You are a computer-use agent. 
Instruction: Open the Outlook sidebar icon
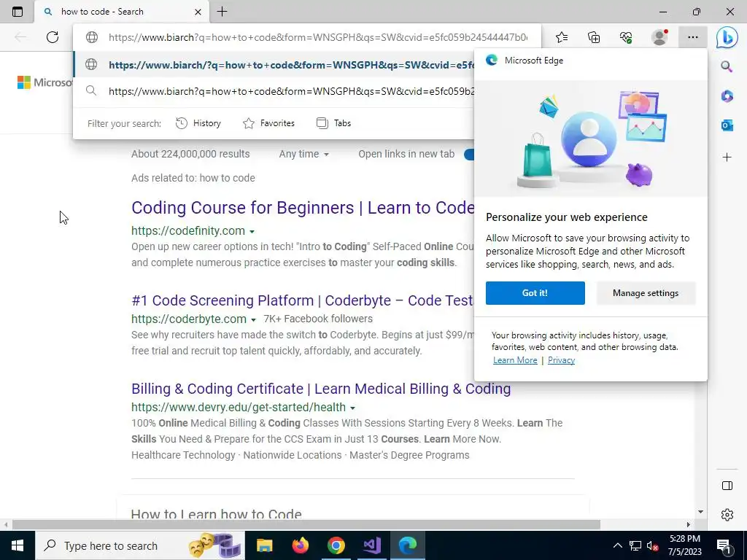[727, 125]
